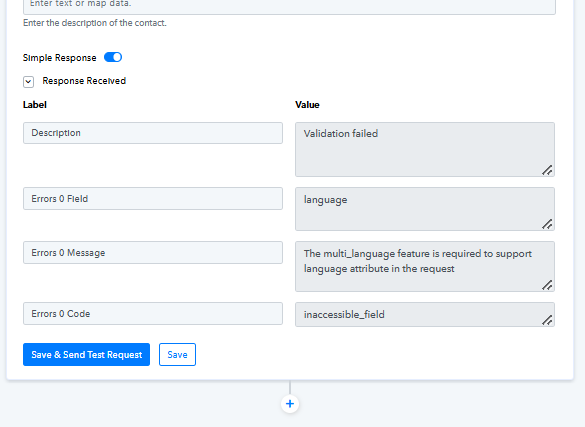This screenshot has width=585, height=427.
Task: Click resize handle of inaccessible_field box
Action: pyautogui.click(x=547, y=320)
